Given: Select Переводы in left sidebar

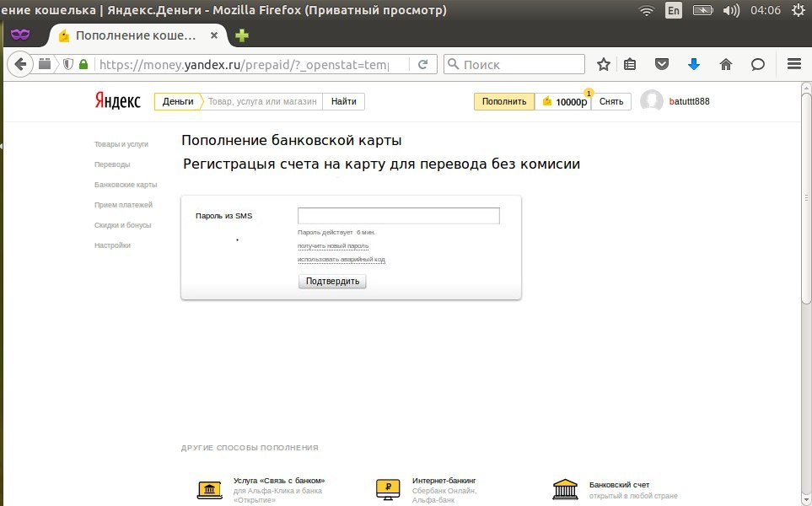Looking at the screenshot, I should pos(112,164).
